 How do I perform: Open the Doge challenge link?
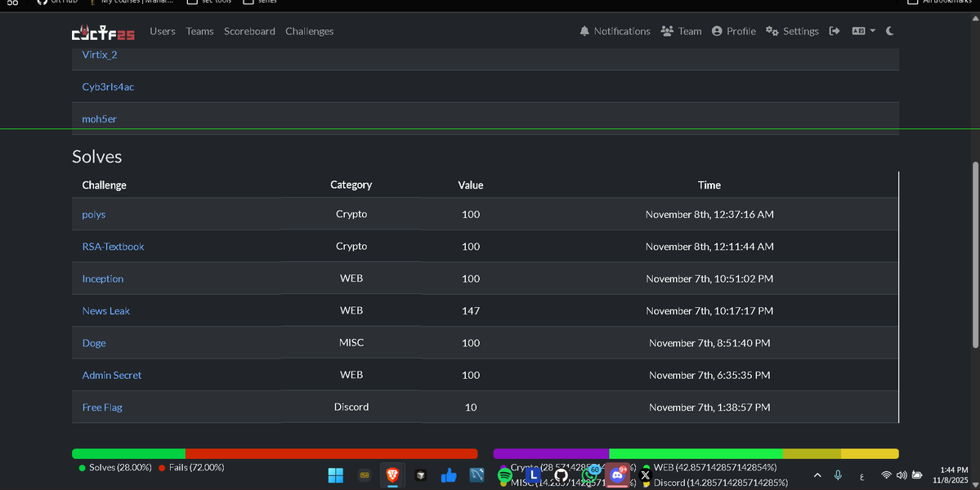click(94, 343)
